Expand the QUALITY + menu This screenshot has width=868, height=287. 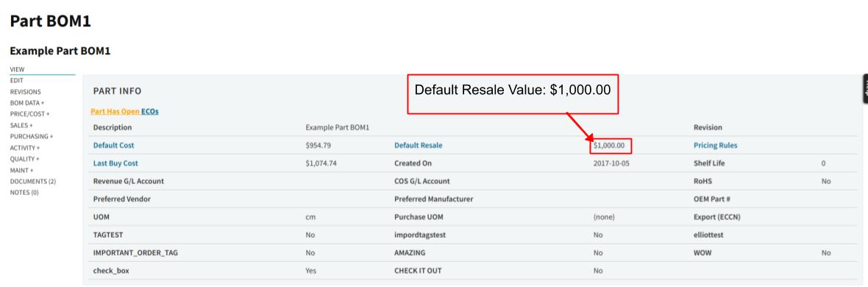point(24,159)
